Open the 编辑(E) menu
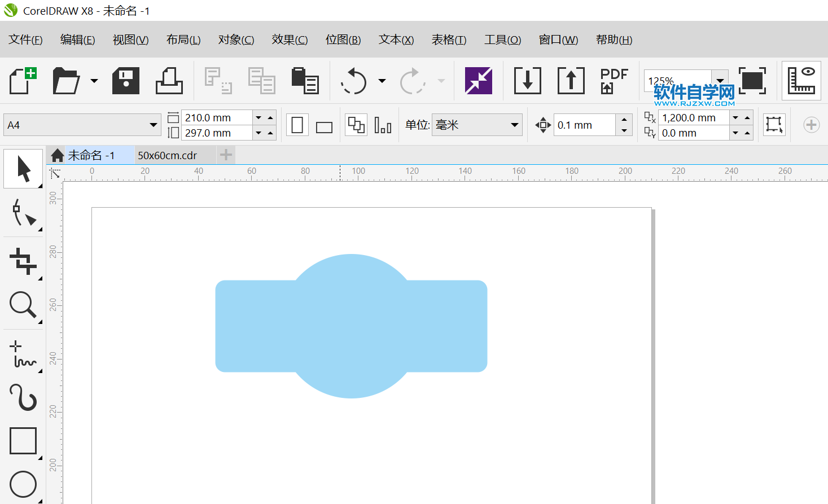Viewport: 828px width, 504px height. 77,40
